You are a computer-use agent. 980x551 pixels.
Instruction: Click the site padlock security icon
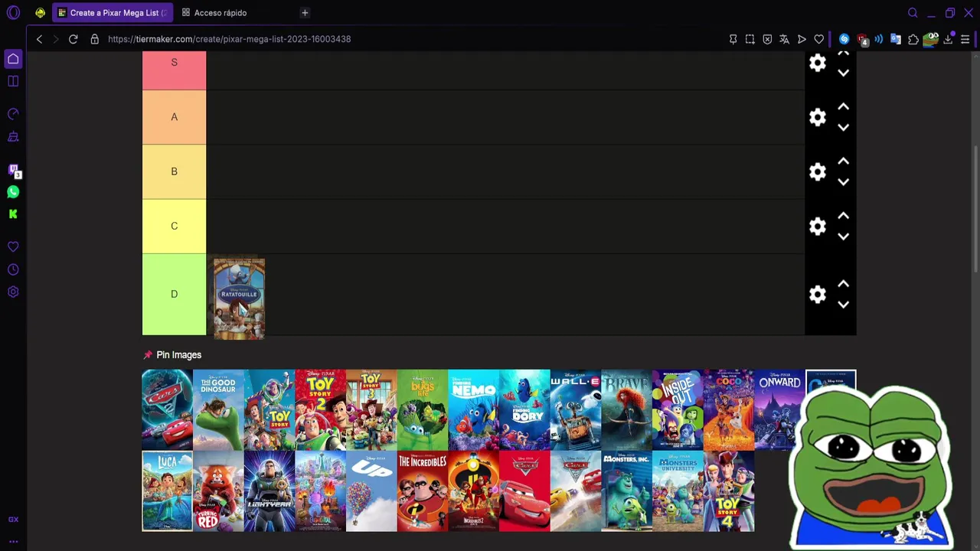(x=95, y=39)
